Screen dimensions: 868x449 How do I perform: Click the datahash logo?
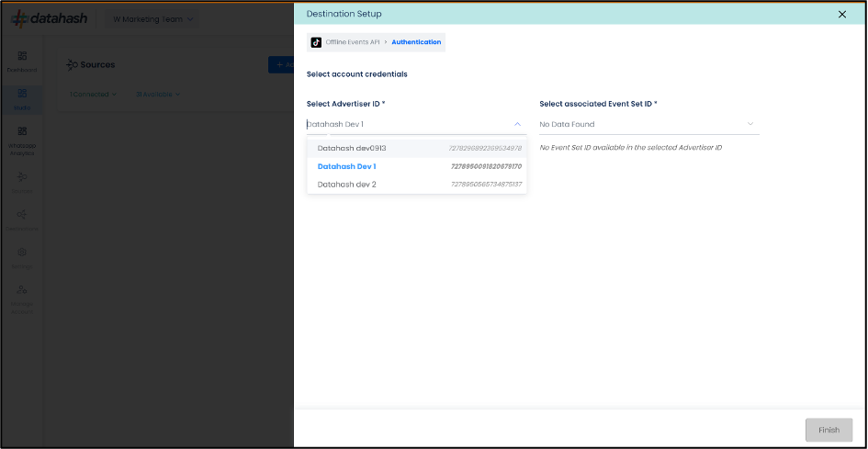[50, 18]
